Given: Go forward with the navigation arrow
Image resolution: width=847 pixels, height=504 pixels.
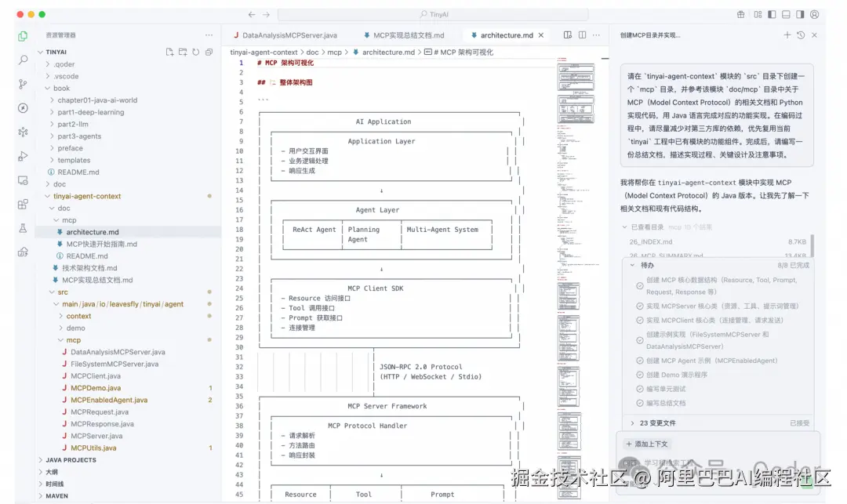Looking at the screenshot, I should [266, 15].
